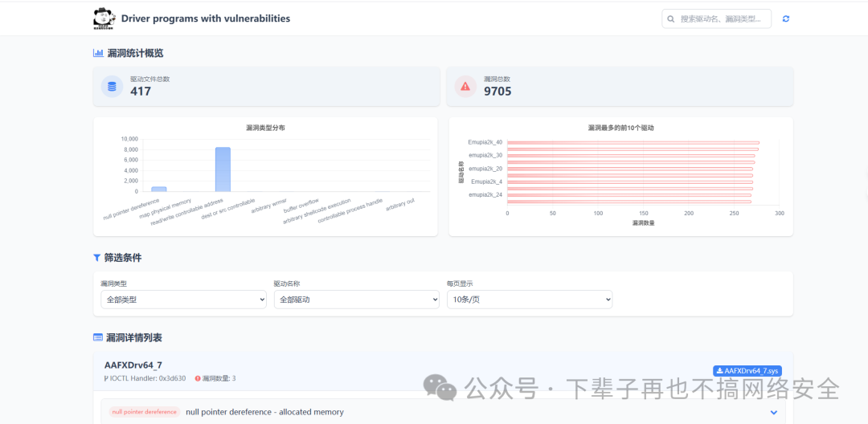Click the null pointer dereference - allocated memory text
Screen dimensions: 868x424
(264, 412)
